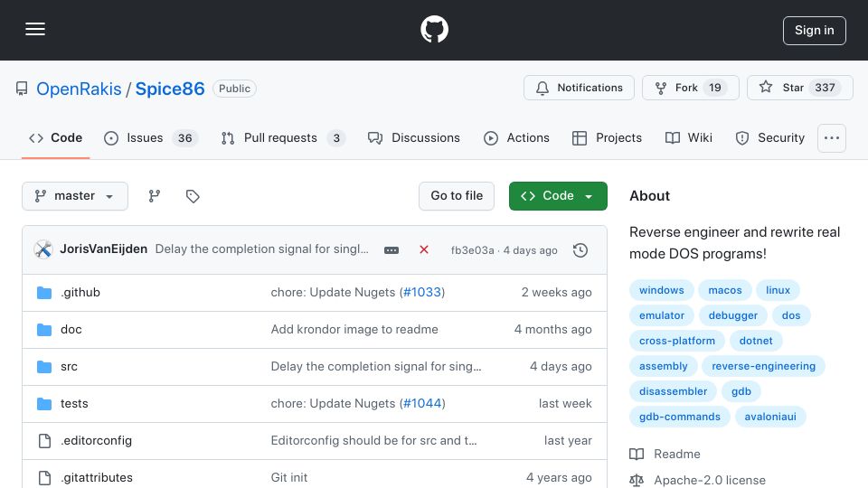Switch to the Code tab
868x488 pixels.
55,137
